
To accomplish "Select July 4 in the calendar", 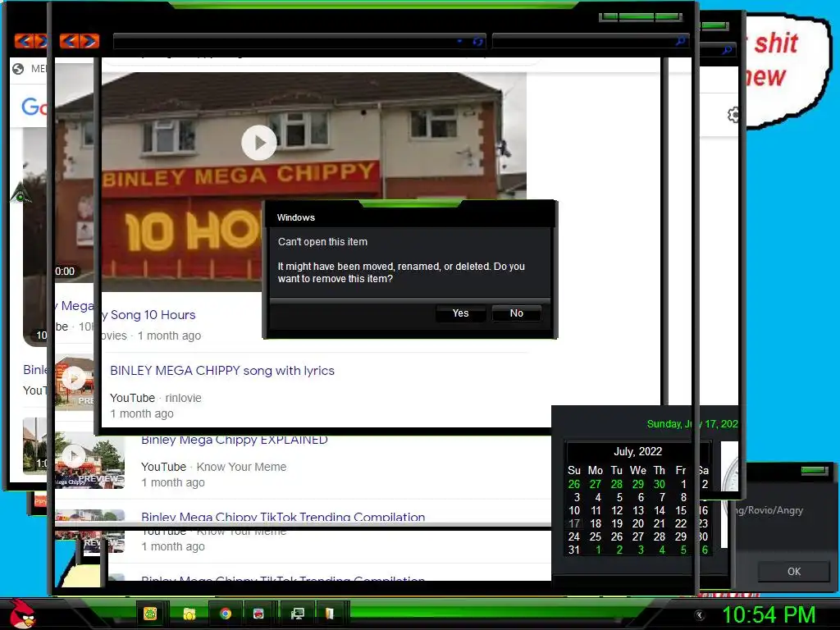I will point(597,497).
